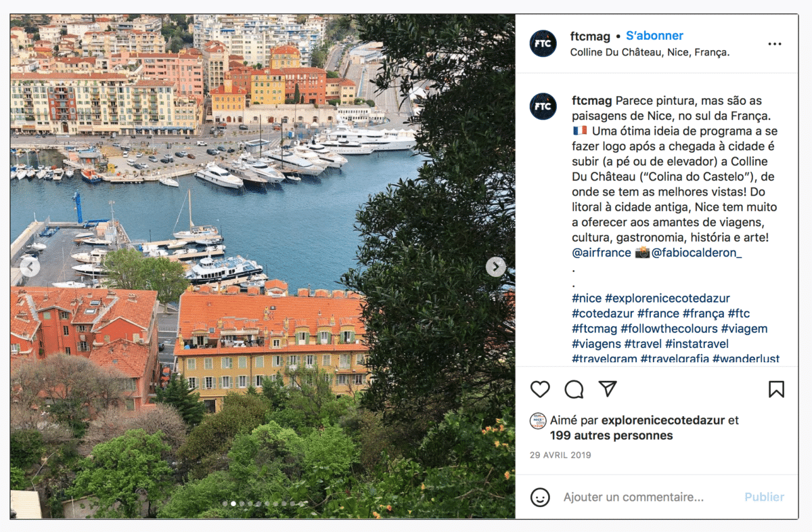812x532 pixels.
Task: View the 199 autres personnes likes list
Action: click(x=611, y=436)
